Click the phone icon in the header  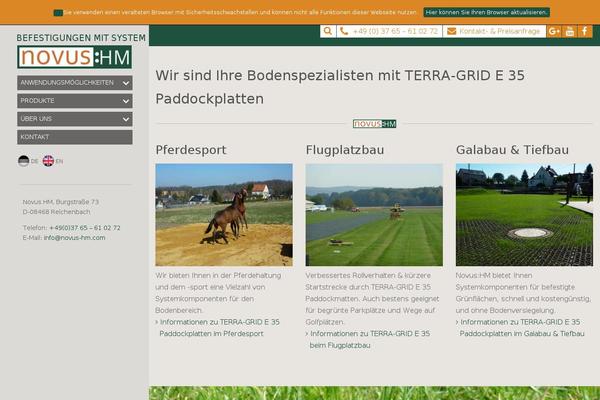tap(344, 31)
